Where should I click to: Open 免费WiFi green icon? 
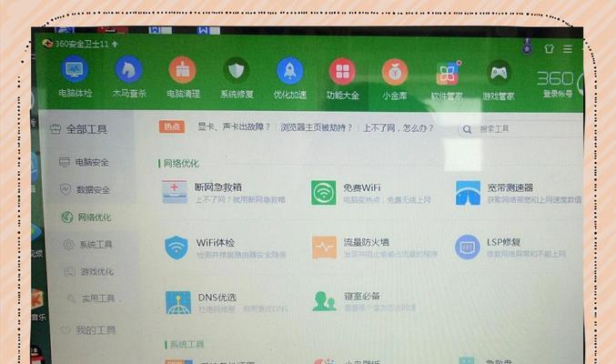click(x=324, y=193)
